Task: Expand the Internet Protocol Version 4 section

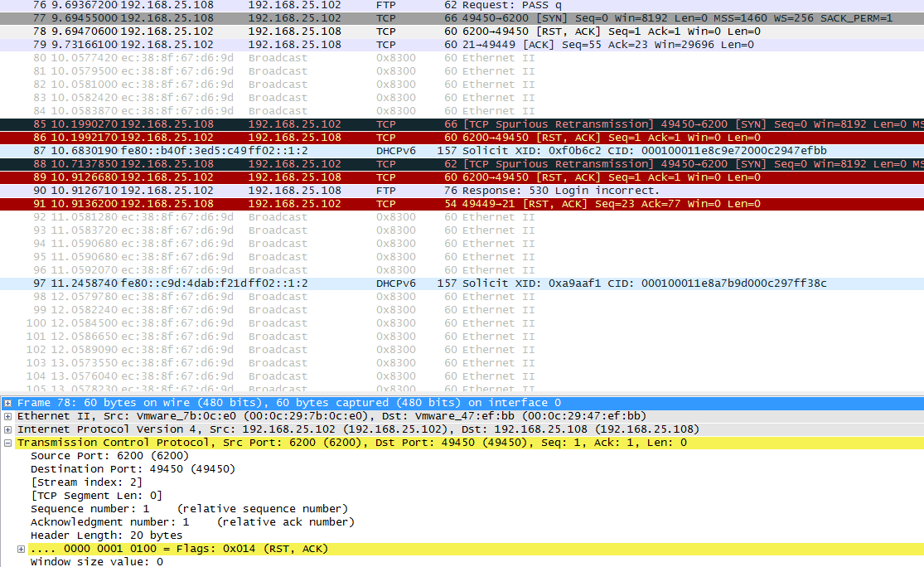Action: coord(8,429)
